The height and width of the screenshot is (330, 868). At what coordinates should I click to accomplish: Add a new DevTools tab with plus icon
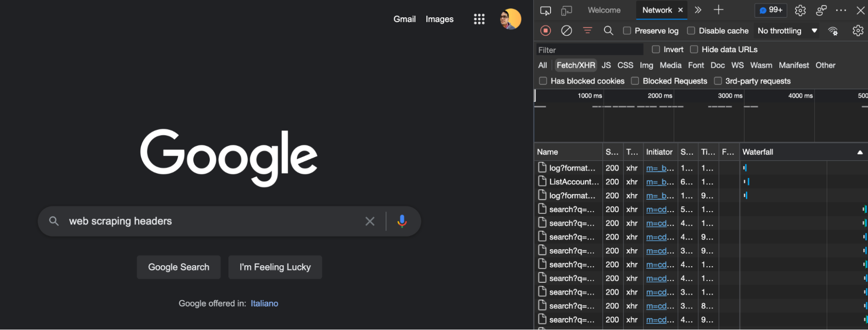(x=719, y=10)
